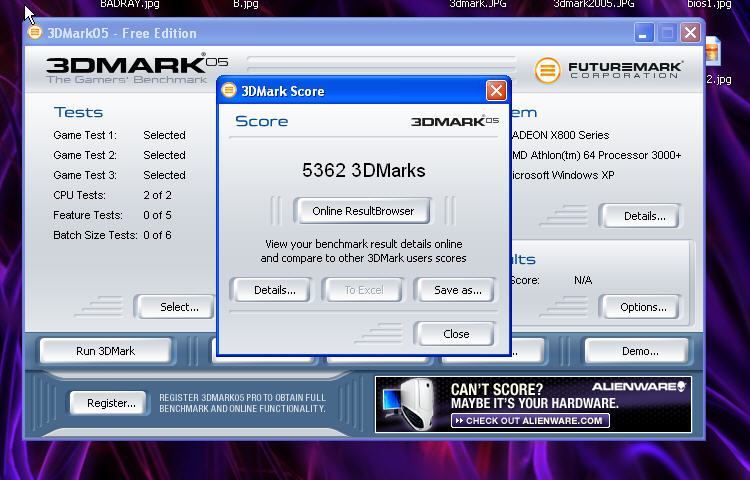Click the Batch Size Tests value 0 of 6

click(x=157, y=235)
